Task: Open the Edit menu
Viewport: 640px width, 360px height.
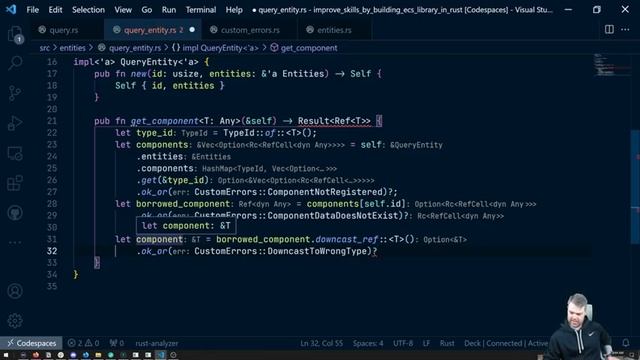Action: tap(55, 10)
